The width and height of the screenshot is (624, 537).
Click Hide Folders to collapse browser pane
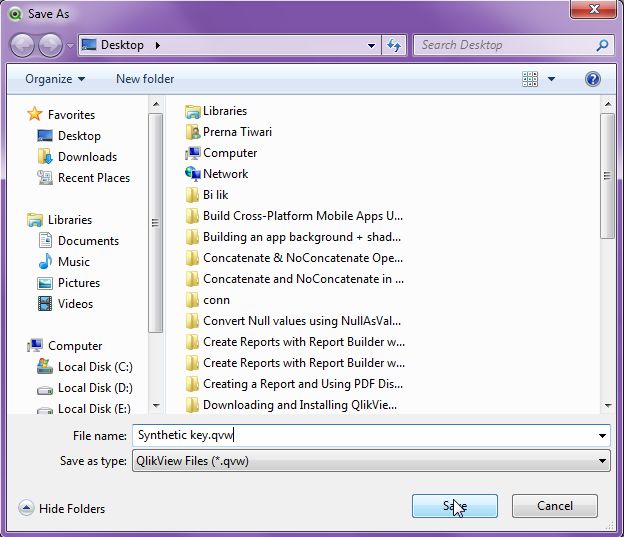[x=62, y=509]
